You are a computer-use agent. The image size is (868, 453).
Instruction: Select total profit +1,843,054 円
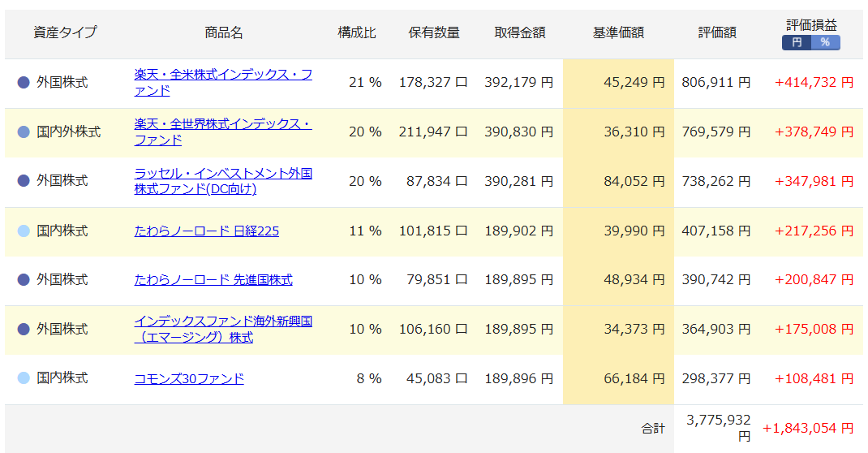[x=808, y=428]
